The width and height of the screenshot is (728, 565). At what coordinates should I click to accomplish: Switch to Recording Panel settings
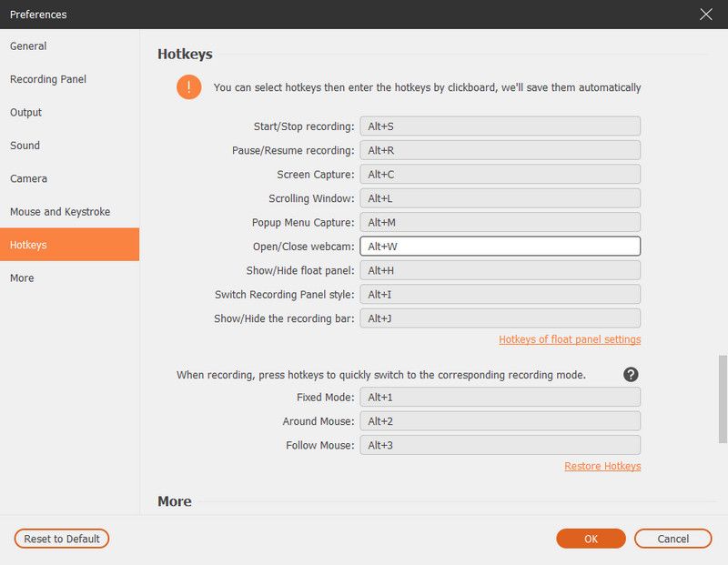[x=48, y=79]
